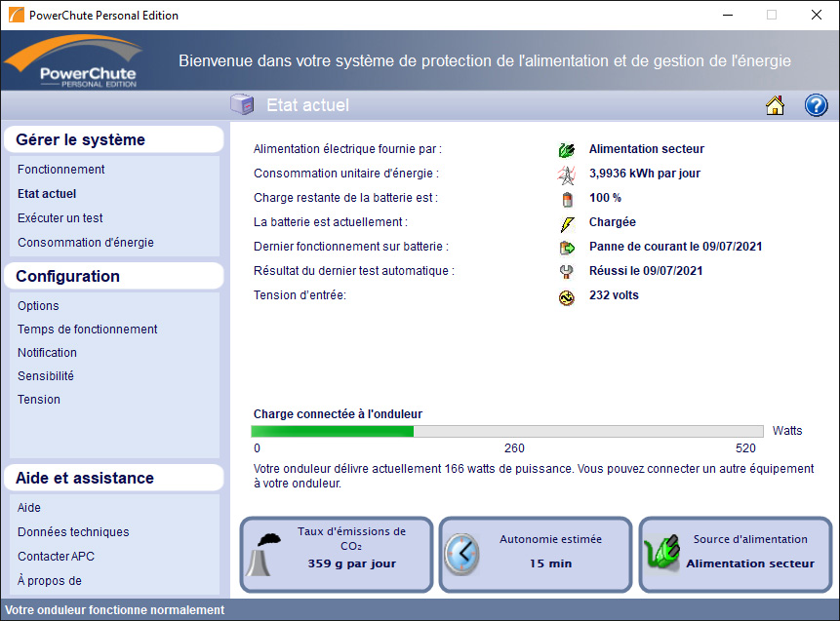Click the PowerChute Personal Edition logo
The height and width of the screenshot is (621, 840).
(x=75, y=60)
